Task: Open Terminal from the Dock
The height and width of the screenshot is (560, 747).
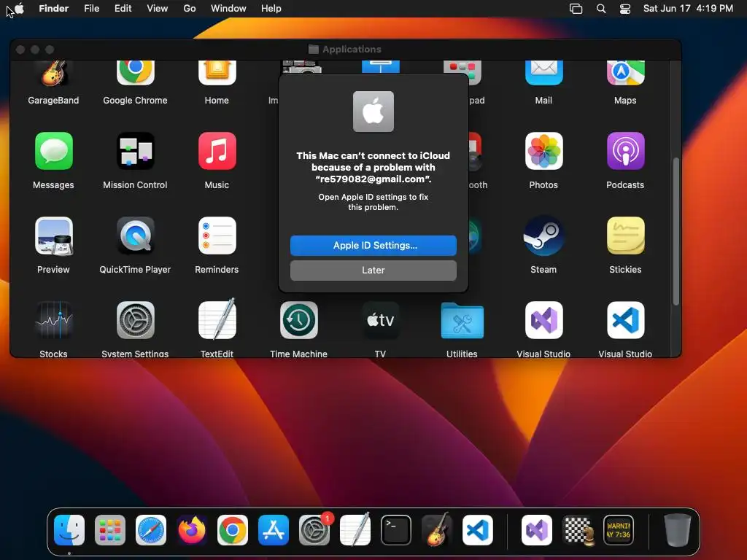Action: 396,530
